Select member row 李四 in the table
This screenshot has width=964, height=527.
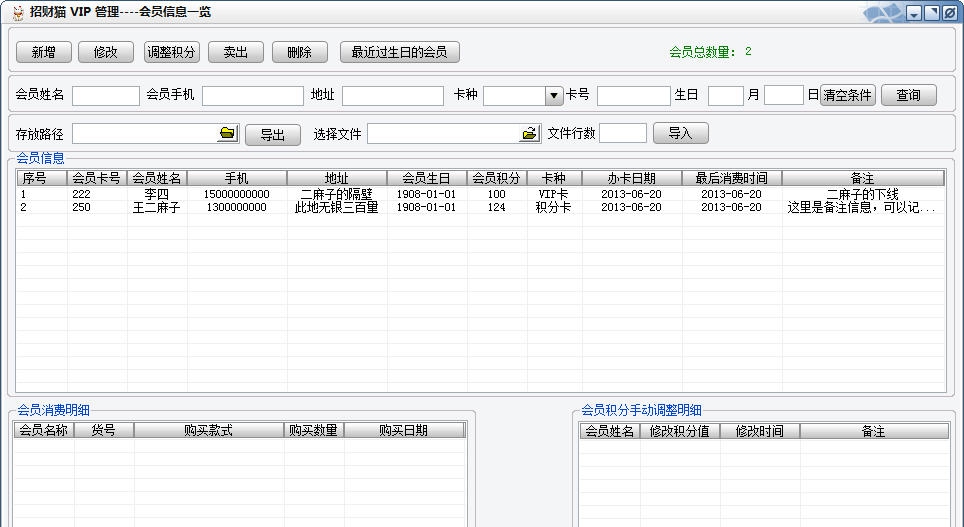point(157,194)
